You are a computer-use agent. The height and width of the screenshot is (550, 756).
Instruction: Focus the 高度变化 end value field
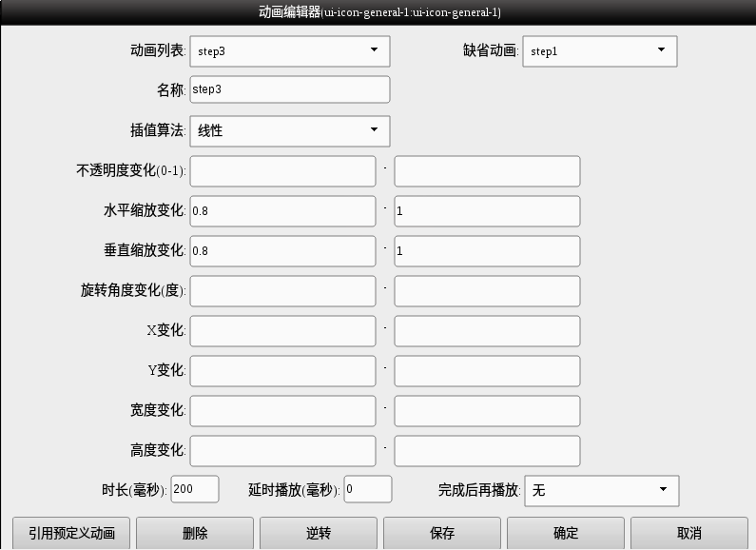487,451
